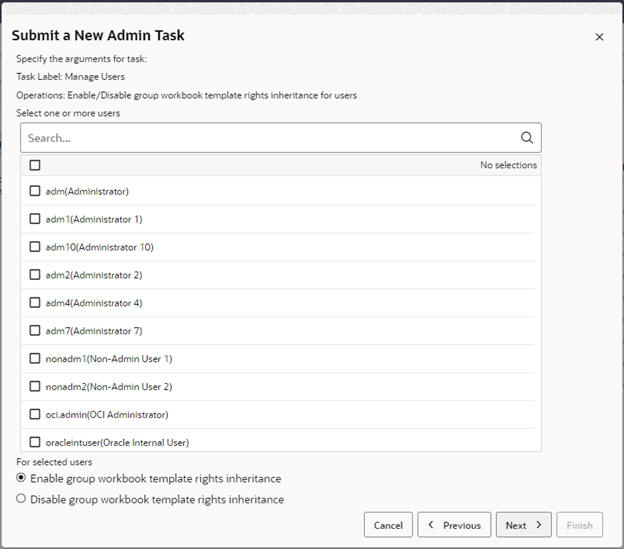The height and width of the screenshot is (549, 624).
Task: Toggle the select-all users checkbox
Action: tap(35, 165)
